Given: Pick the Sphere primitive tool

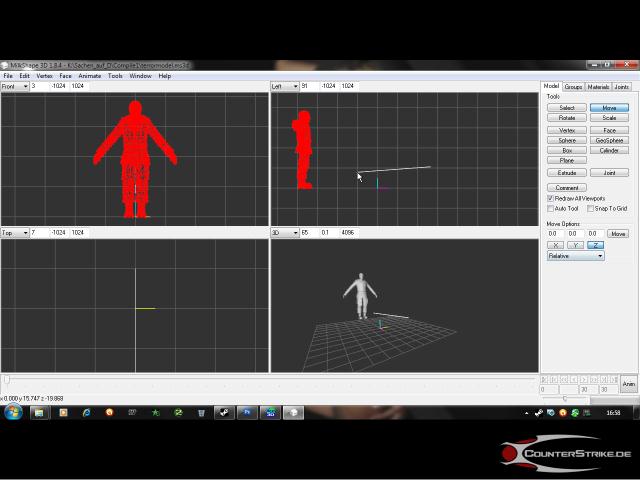Looking at the screenshot, I should (x=567, y=140).
